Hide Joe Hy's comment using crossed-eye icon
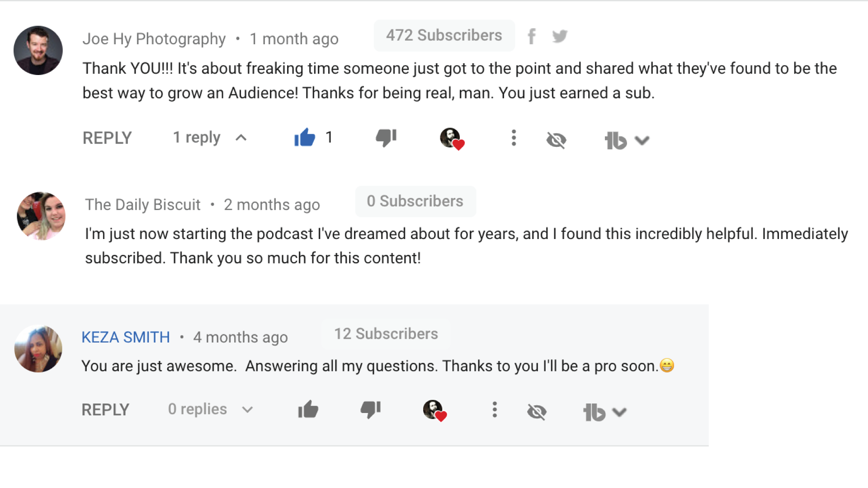The width and height of the screenshot is (868, 488). 556,140
